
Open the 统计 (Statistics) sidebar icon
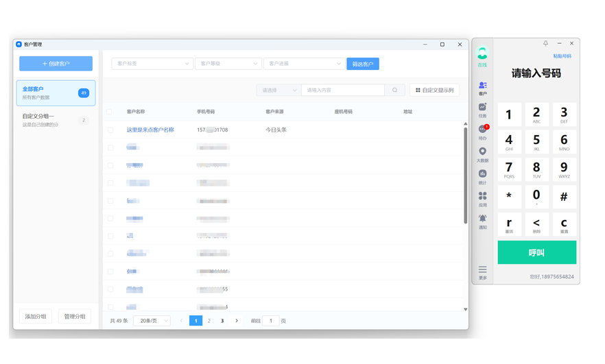coord(482,176)
